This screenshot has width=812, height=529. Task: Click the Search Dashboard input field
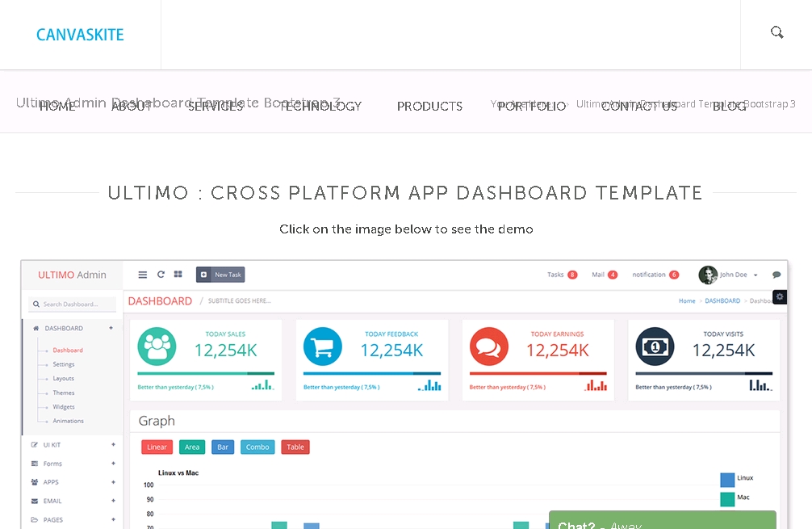point(73,304)
